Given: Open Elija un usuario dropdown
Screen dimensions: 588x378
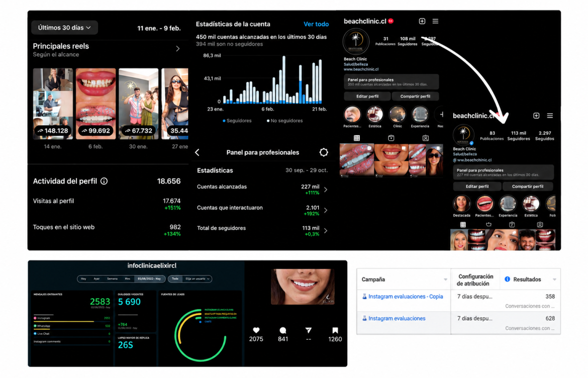Looking at the screenshot, I should click(x=197, y=278).
